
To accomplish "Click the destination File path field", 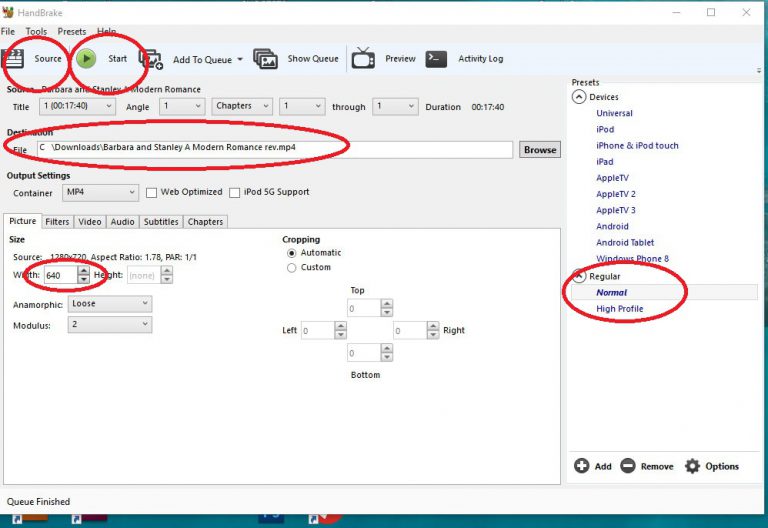I will point(275,149).
